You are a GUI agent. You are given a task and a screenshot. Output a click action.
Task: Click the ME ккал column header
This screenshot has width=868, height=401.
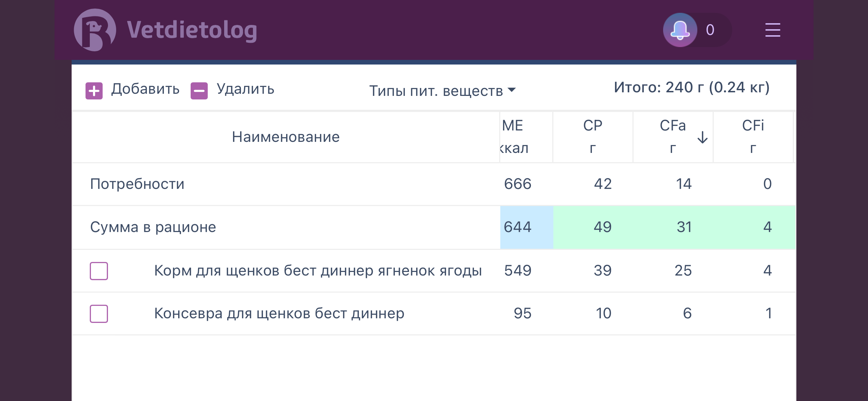(x=526, y=137)
